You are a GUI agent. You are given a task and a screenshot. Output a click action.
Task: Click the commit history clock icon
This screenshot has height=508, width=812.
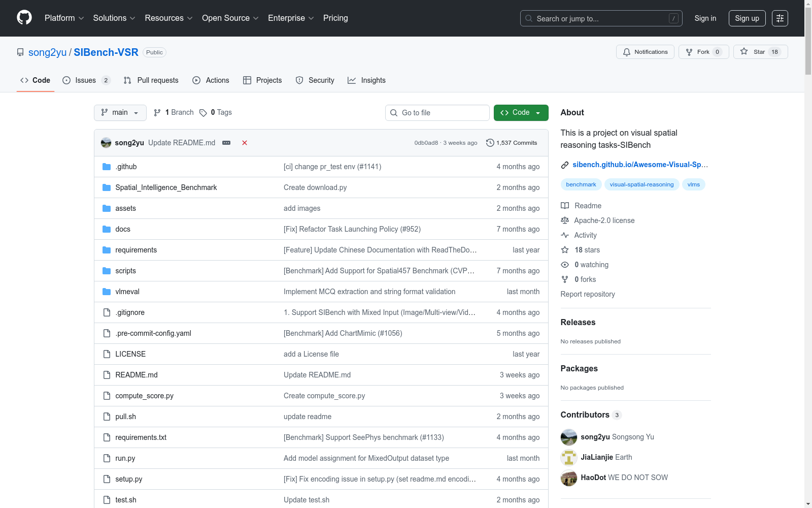coord(490,143)
